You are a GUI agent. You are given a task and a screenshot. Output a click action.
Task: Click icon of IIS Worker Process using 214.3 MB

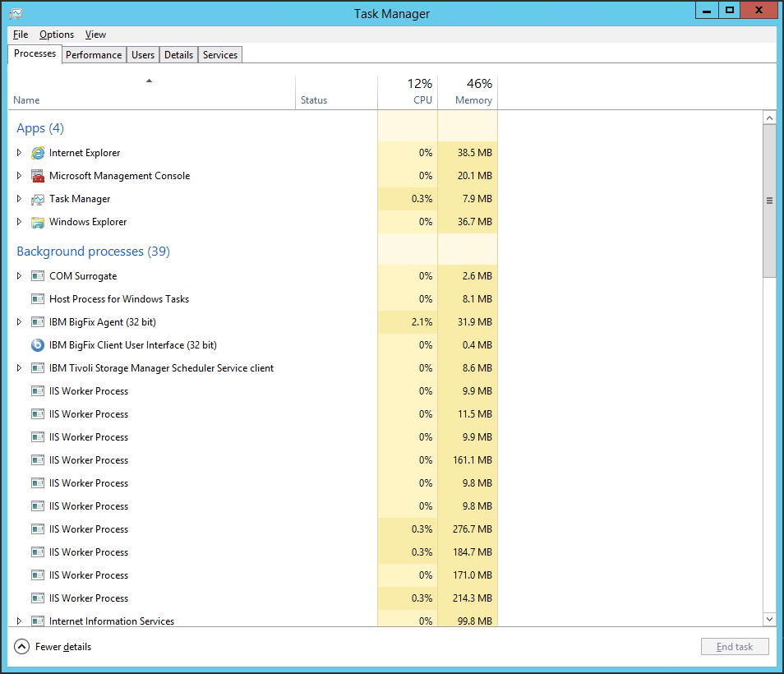click(38, 598)
